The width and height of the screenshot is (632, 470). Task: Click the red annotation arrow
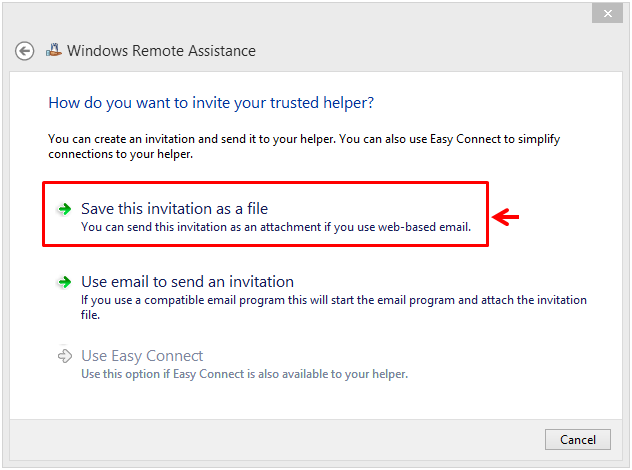coord(505,217)
